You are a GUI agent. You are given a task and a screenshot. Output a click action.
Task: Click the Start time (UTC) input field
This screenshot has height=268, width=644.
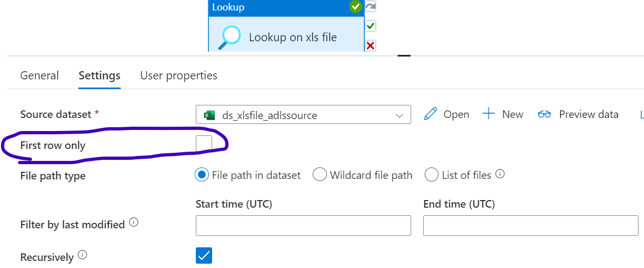pyautogui.click(x=304, y=225)
